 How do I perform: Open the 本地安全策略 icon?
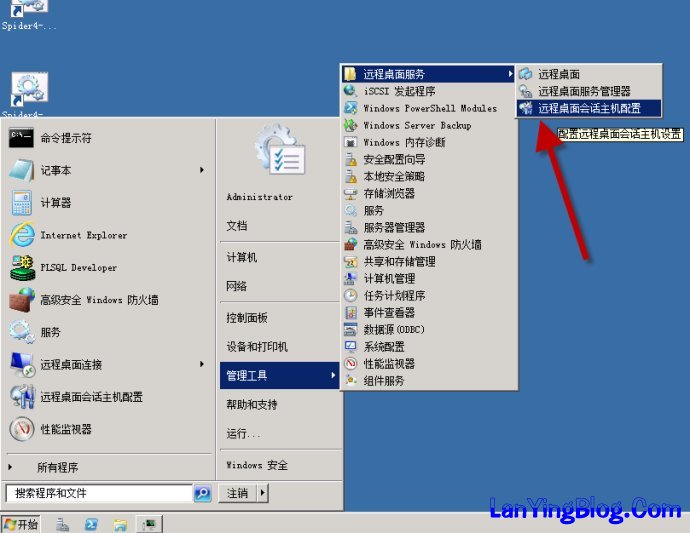click(x=351, y=176)
